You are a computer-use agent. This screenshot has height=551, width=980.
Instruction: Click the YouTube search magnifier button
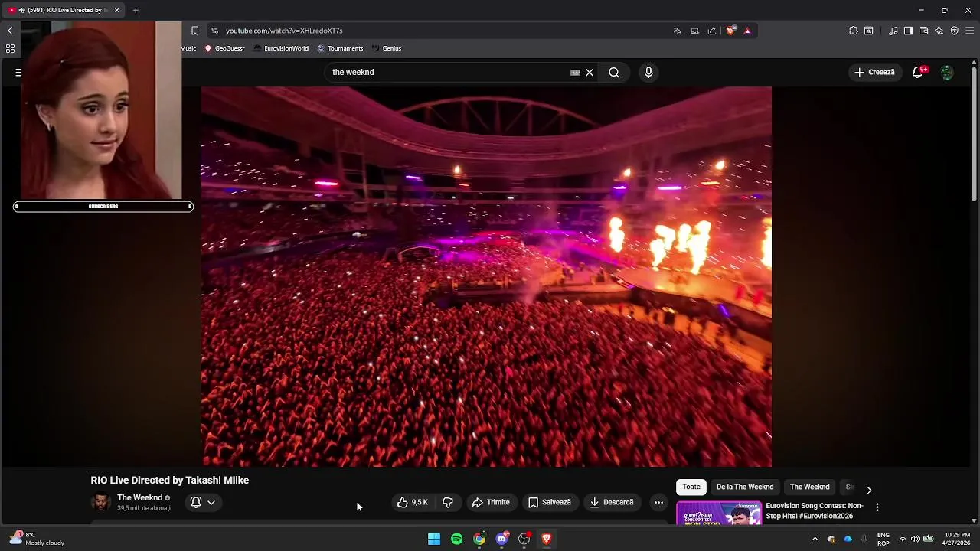[614, 72]
